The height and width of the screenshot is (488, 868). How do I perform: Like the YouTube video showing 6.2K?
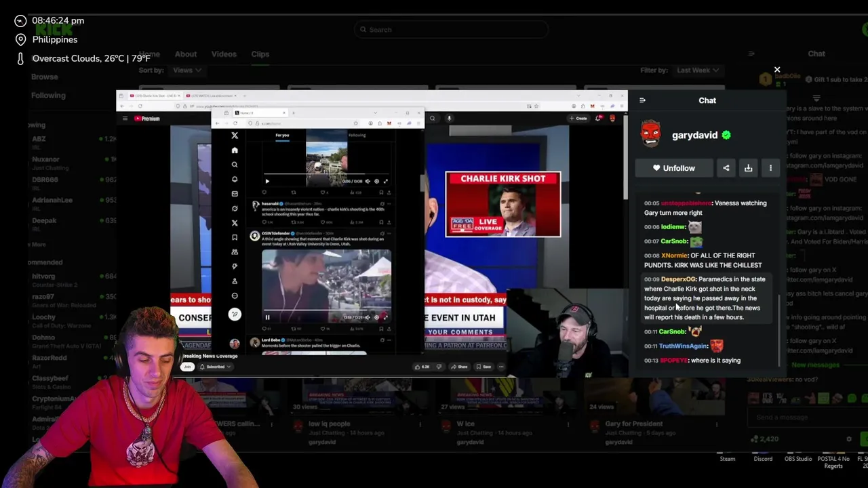tap(422, 367)
